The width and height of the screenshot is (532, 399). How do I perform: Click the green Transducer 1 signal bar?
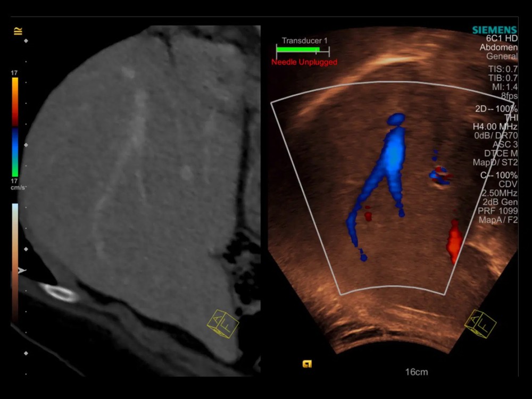298,50
